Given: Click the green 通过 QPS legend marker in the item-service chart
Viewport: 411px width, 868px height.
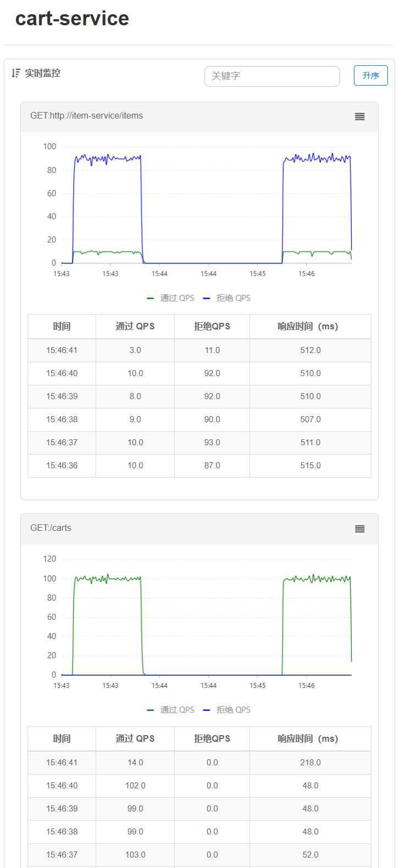Looking at the screenshot, I should [x=151, y=298].
